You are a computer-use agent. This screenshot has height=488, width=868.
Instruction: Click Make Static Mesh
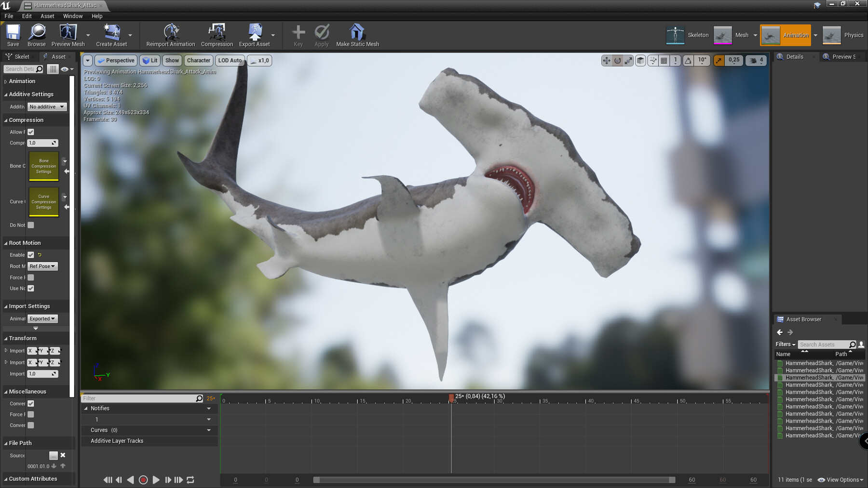357,35
